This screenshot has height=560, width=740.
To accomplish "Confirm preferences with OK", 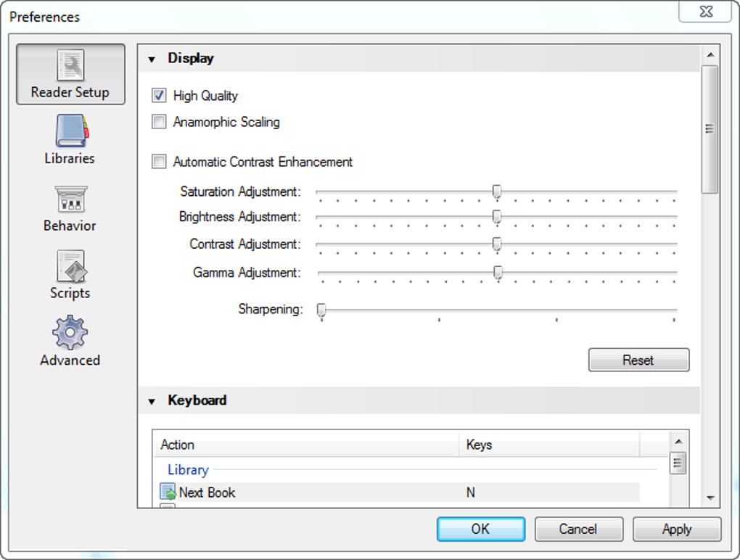I will click(480, 529).
